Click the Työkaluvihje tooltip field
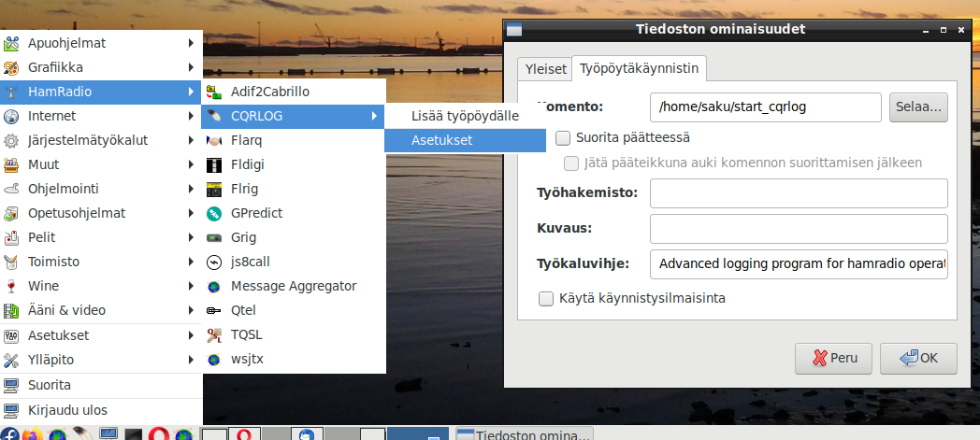 (799, 264)
